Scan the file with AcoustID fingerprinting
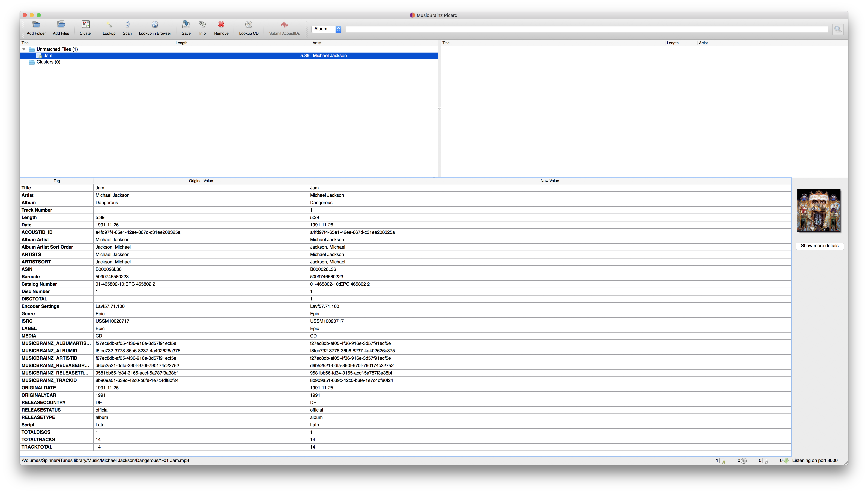This screenshot has width=868, height=493. pyautogui.click(x=127, y=25)
